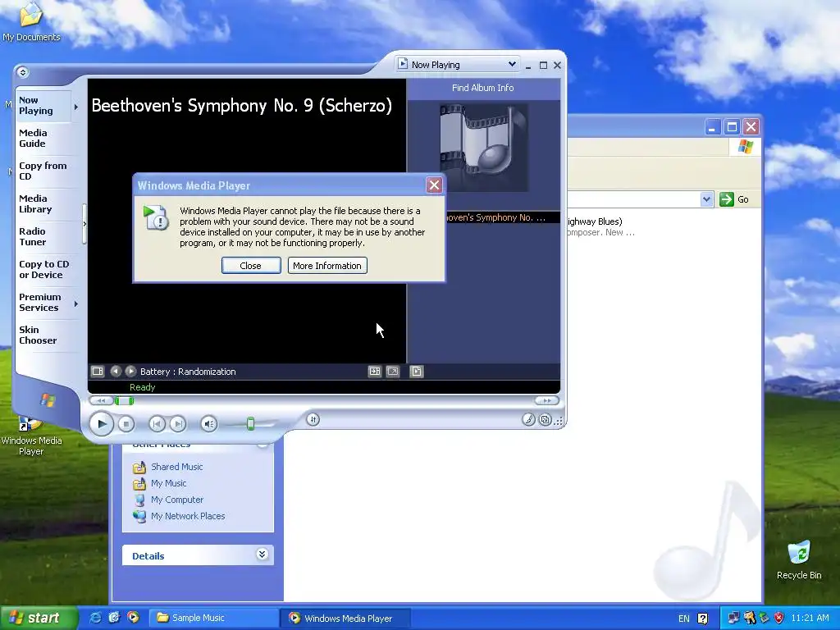
Task: Click the More Information button
Action: tap(326, 266)
